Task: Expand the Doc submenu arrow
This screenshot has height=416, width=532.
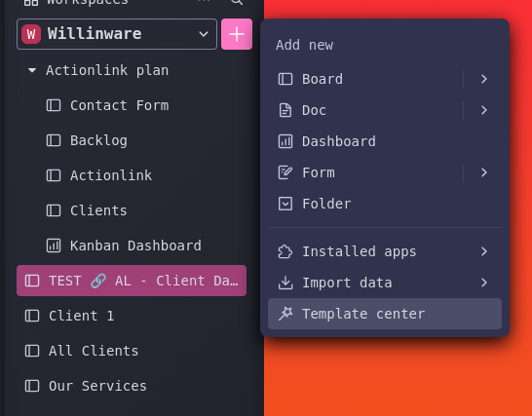Action: 484,110
